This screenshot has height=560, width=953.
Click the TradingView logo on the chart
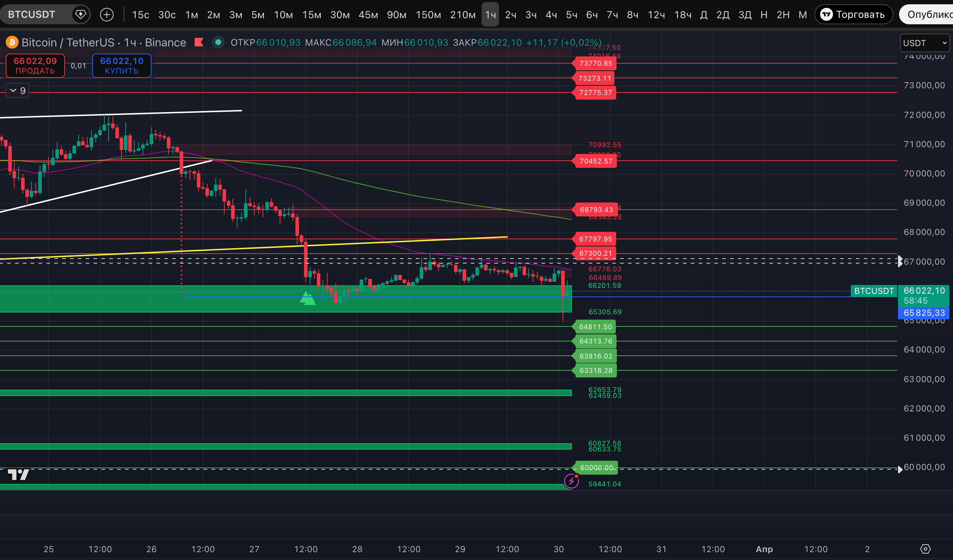(x=18, y=474)
